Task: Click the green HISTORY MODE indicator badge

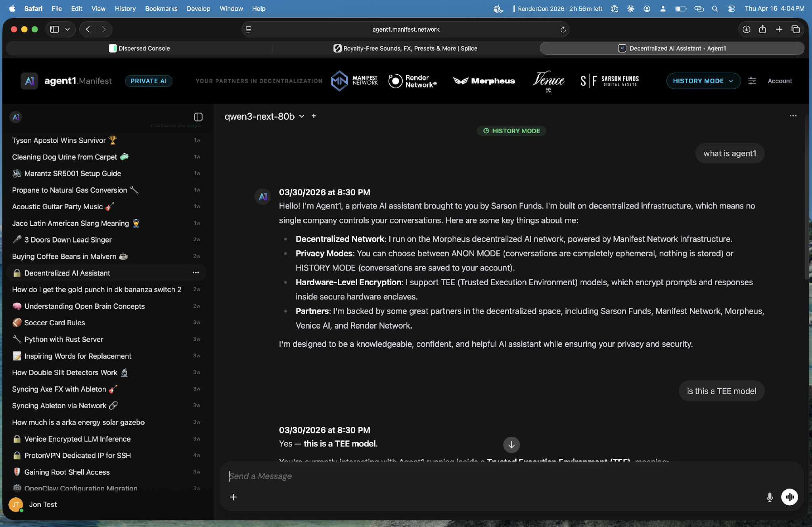Action: (511, 131)
